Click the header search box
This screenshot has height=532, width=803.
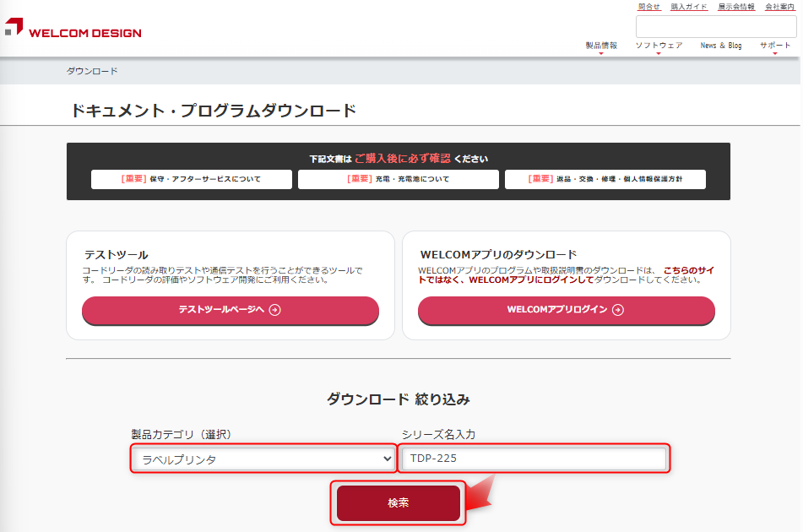716,27
